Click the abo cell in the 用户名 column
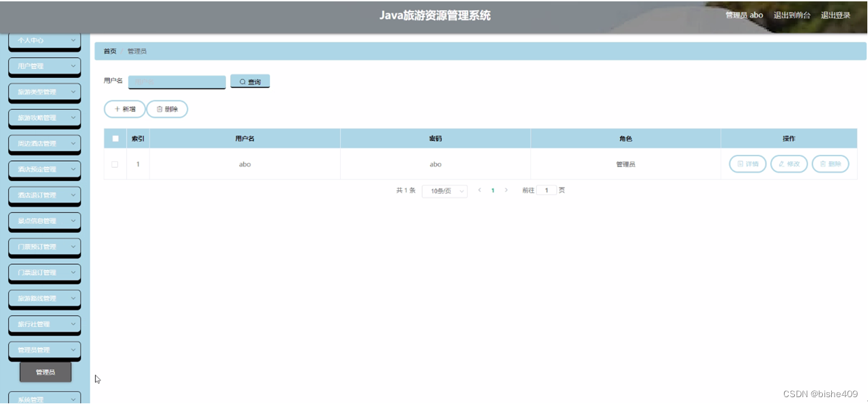The width and height of the screenshot is (868, 404). [x=245, y=164]
